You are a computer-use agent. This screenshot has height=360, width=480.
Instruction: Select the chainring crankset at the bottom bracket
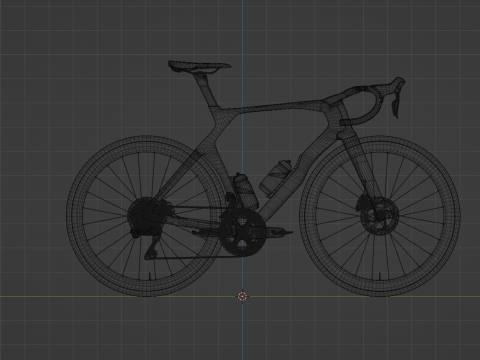[x=243, y=232]
